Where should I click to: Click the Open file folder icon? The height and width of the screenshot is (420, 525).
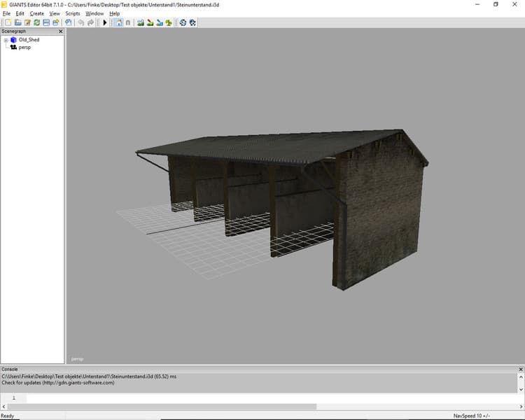click(x=17, y=22)
